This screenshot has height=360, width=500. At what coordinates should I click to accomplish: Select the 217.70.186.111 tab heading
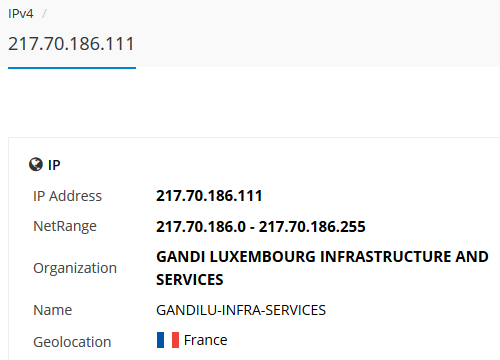(x=71, y=44)
